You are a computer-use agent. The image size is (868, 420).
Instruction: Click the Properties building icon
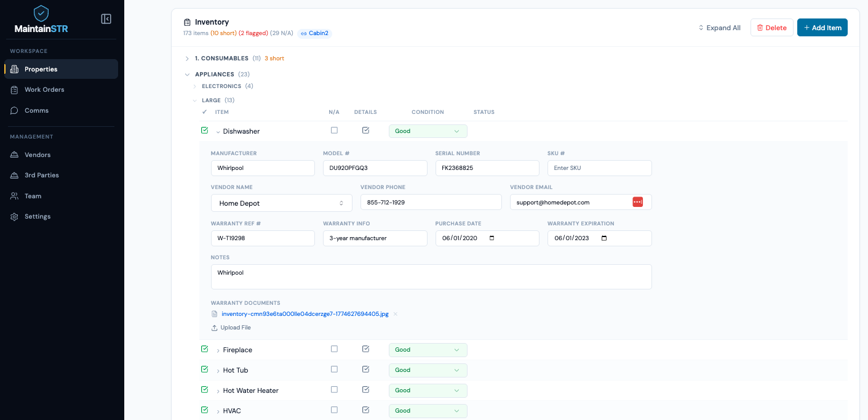[14, 69]
